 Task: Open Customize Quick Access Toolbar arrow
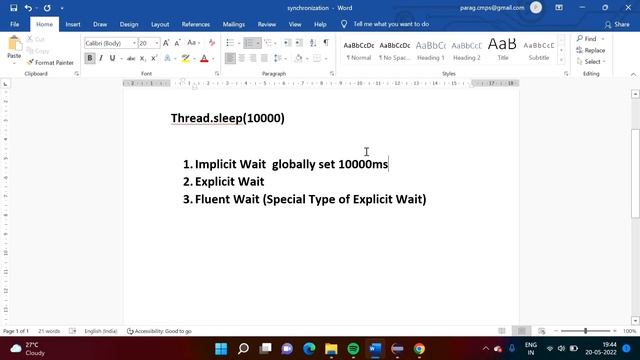62,8
